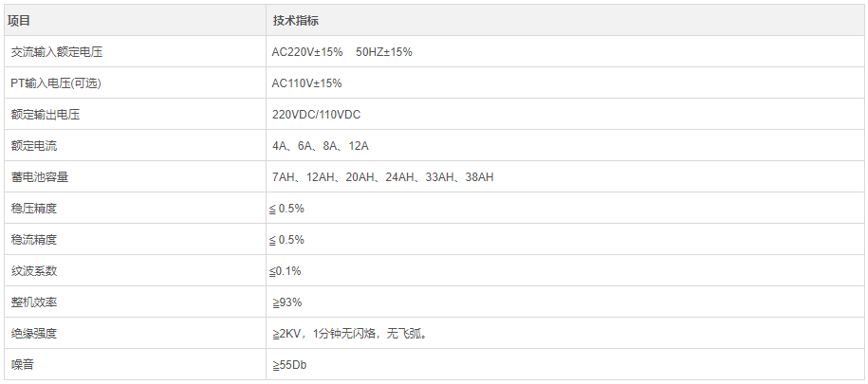Click the 项目 column header

tap(20, 20)
